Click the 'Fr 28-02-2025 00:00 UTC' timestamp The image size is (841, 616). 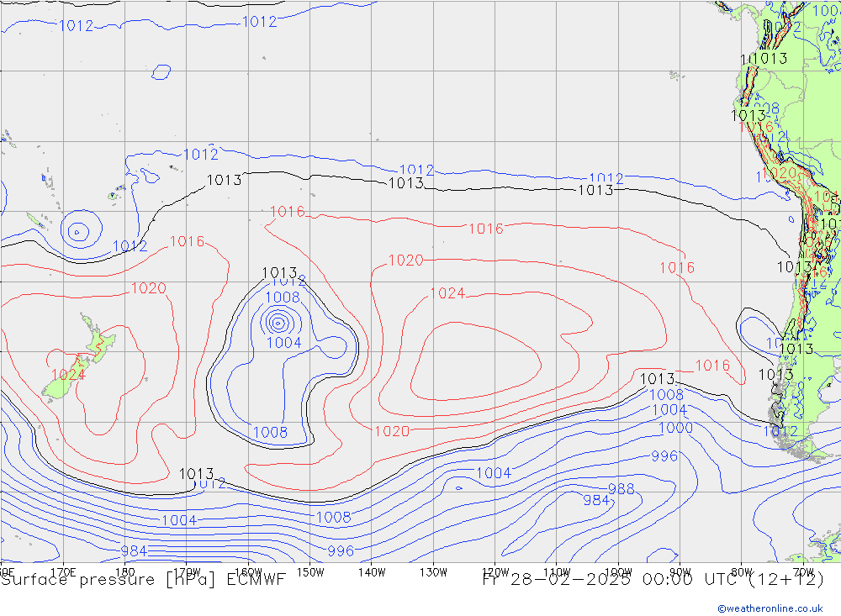pyautogui.click(x=611, y=580)
